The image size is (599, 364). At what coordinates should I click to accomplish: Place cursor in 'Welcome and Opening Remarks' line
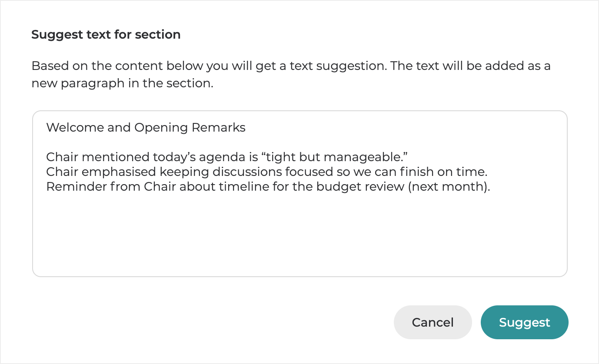[146, 128]
